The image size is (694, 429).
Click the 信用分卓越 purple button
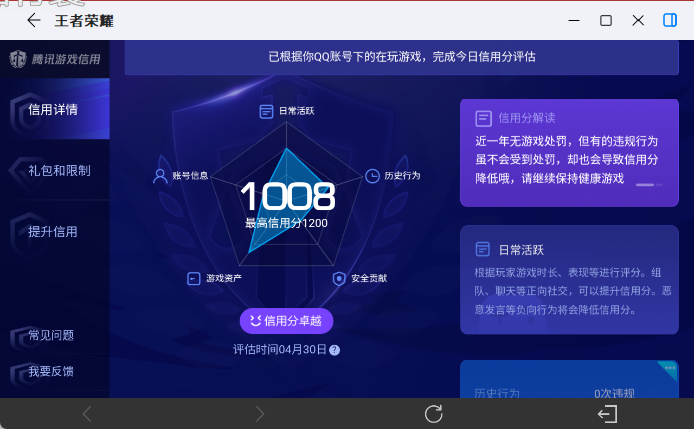(286, 321)
